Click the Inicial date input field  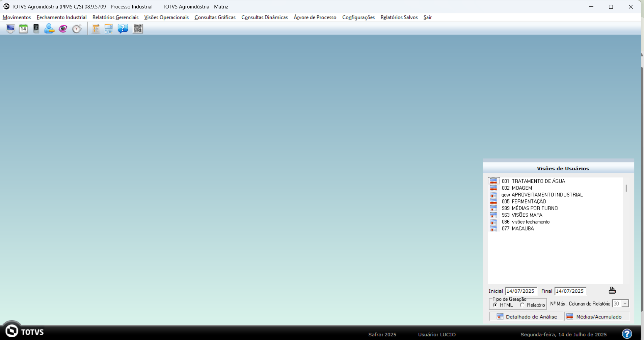coord(521,291)
